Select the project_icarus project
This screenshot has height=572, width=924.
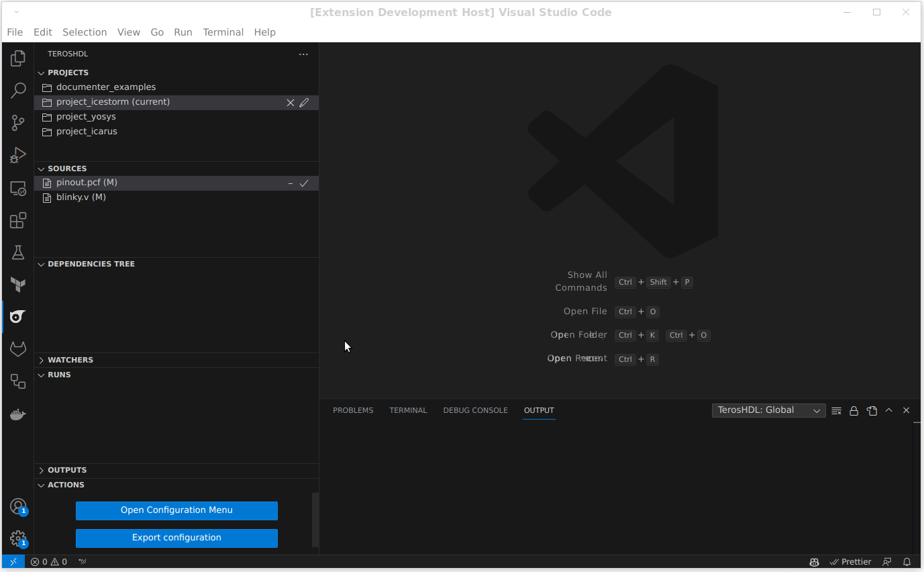coord(176,132)
